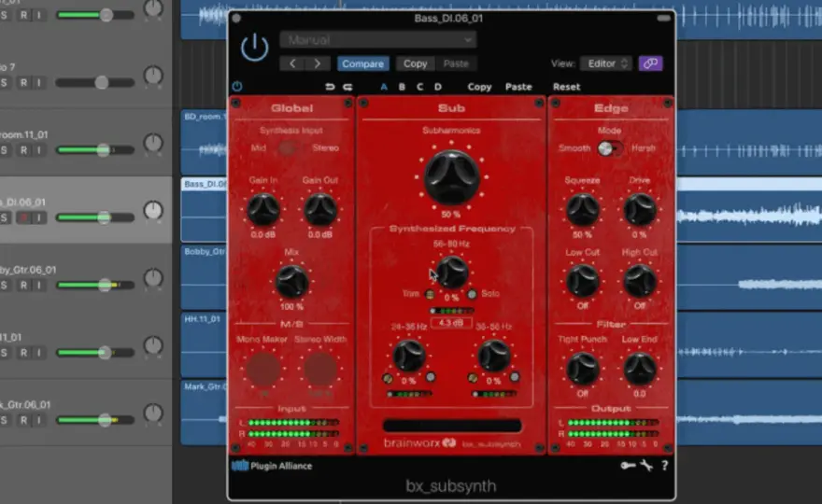Click the black display below Sub section

452,426
